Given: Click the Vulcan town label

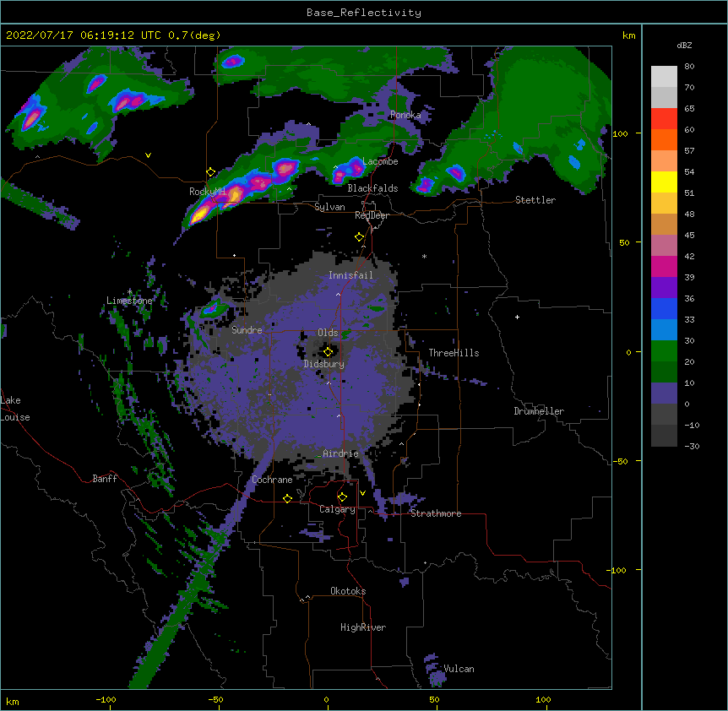Looking at the screenshot, I should click(459, 669).
